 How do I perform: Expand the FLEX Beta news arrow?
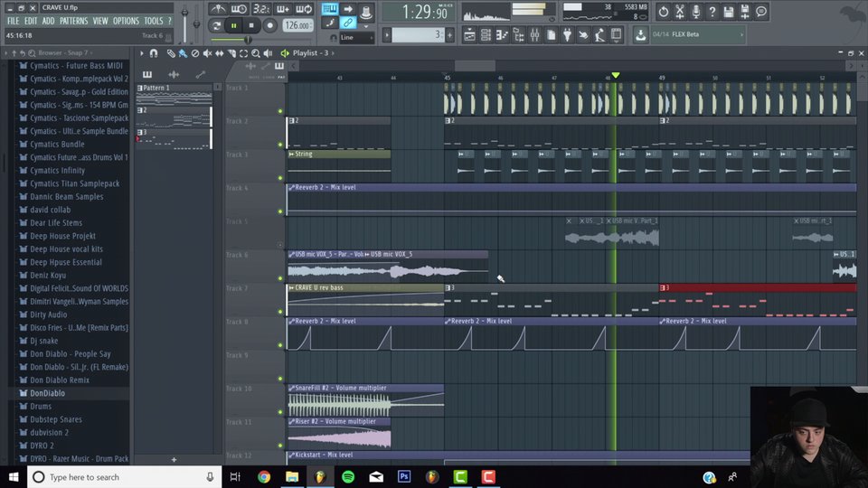pos(741,34)
